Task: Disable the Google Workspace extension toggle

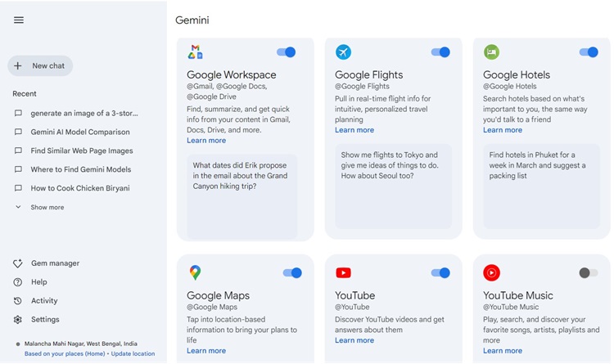Action: pyautogui.click(x=287, y=52)
